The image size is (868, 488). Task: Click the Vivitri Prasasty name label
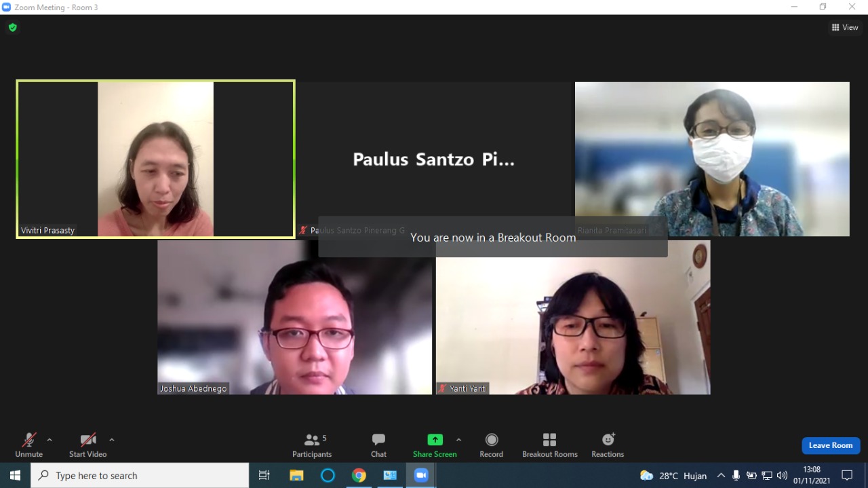[47, 230]
